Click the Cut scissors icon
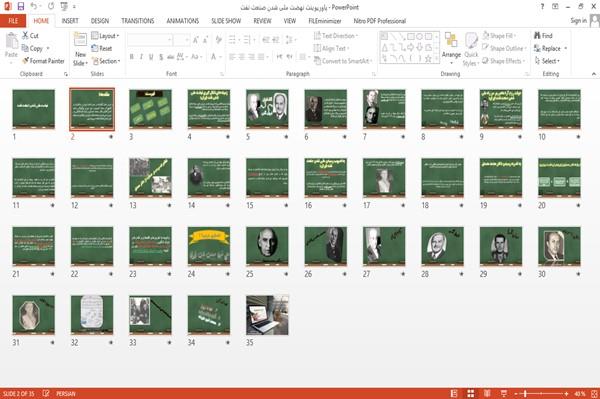 point(25,35)
